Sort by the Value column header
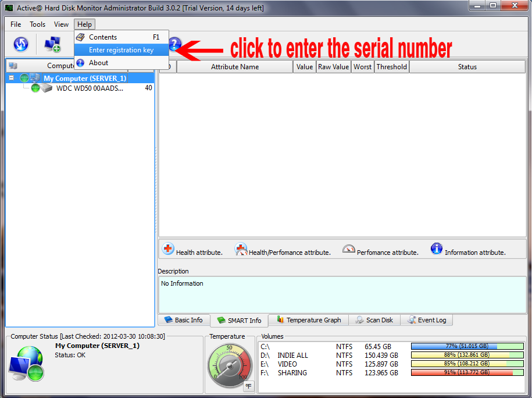Image resolution: width=532 pixels, height=398 pixels. (305, 67)
